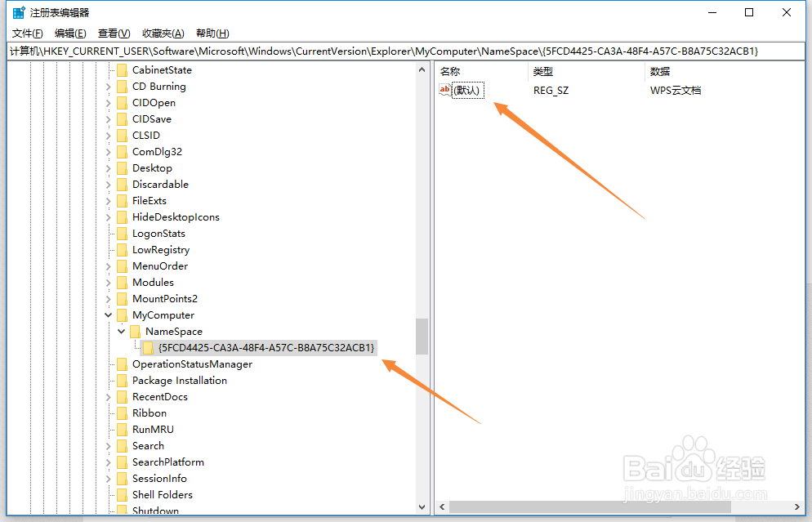The width and height of the screenshot is (812, 522).
Task: Select the MenuOrder folder icon
Action: (x=123, y=266)
